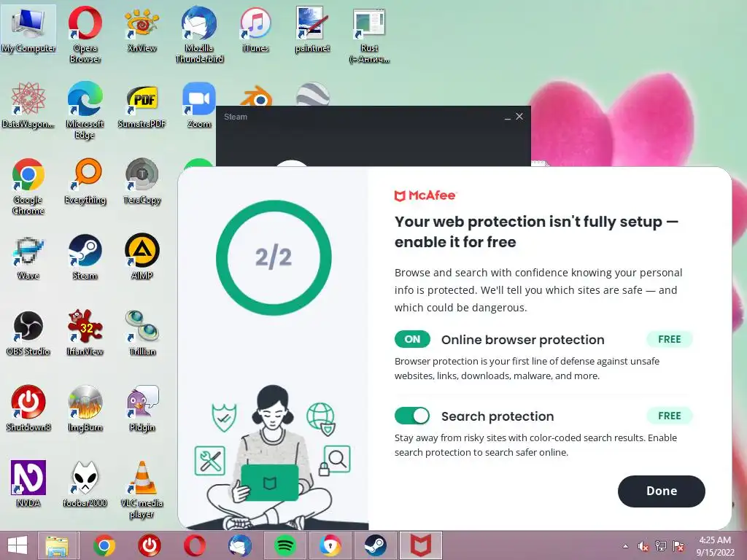Launch Steam desktop shortcut
This screenshot has height=560, width=747.
pos(85,257)
